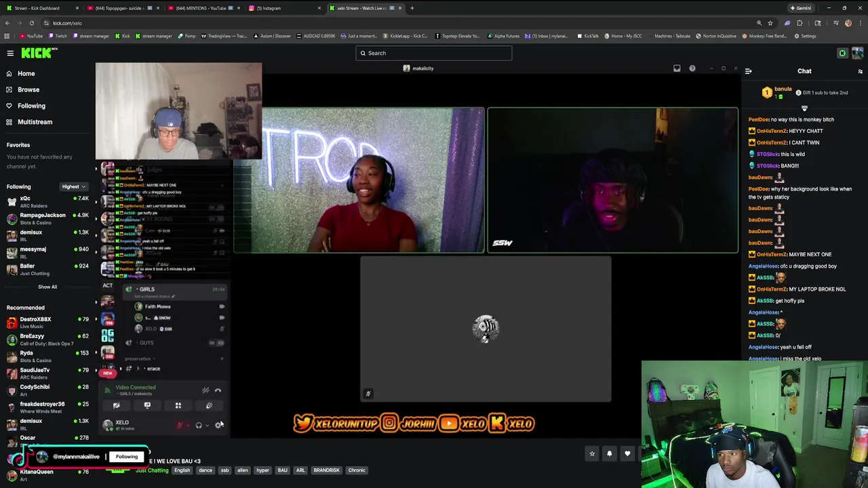Screen dimensions: 868x488
Task: Open the browser zoom magnifier icon
Action: click(x=759, y=23)
